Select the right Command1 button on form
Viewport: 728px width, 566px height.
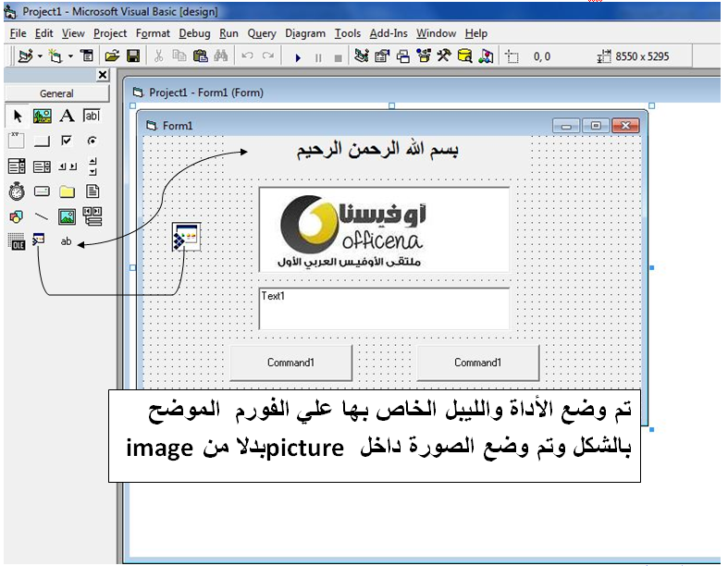click(478, 363)
